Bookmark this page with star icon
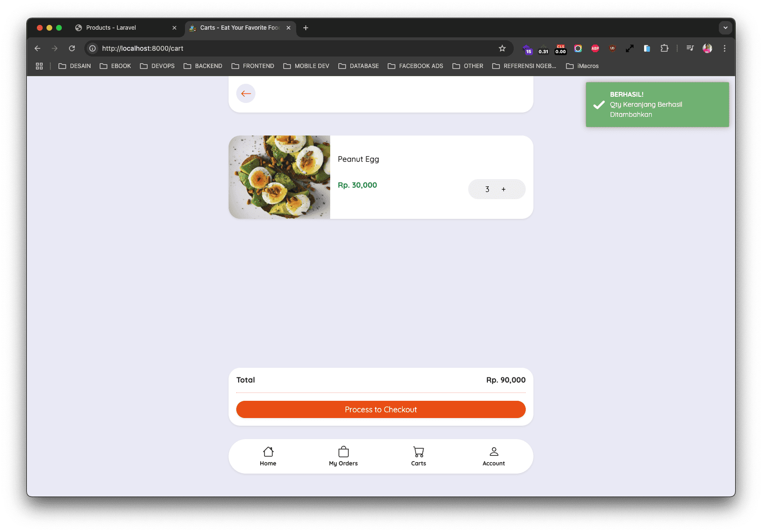762x532 pixels. (502, 48)
